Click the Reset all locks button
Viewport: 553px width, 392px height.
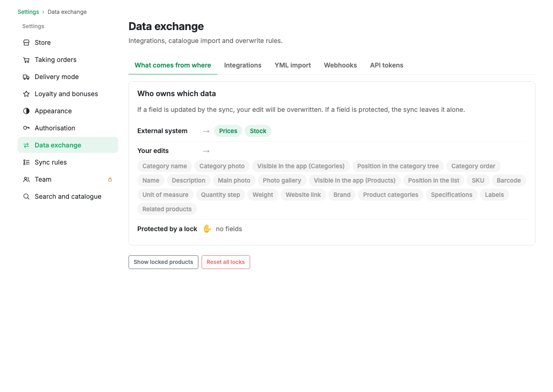pos(226,262)
